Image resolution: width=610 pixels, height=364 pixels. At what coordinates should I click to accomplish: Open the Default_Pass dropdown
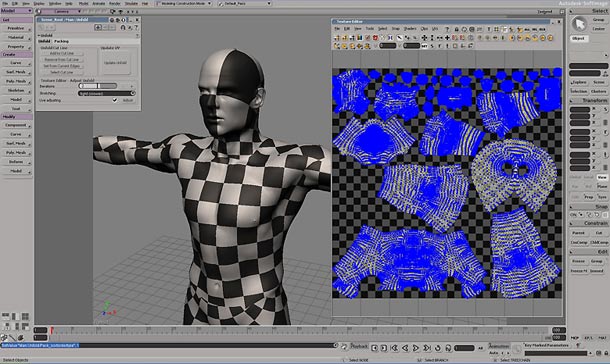tap(244, 4)
